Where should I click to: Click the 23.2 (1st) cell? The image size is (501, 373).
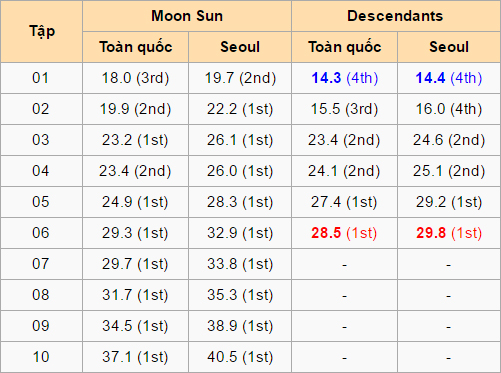(135, 140)
